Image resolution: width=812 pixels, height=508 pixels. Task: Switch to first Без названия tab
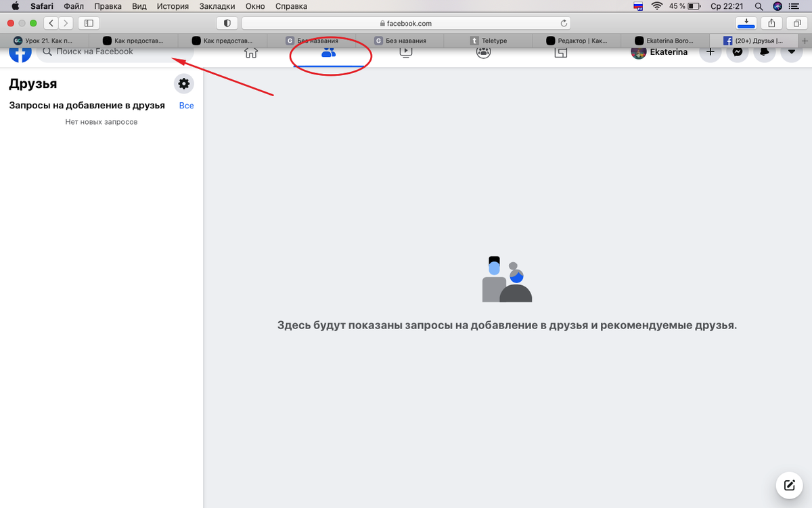tap(311, 41)
